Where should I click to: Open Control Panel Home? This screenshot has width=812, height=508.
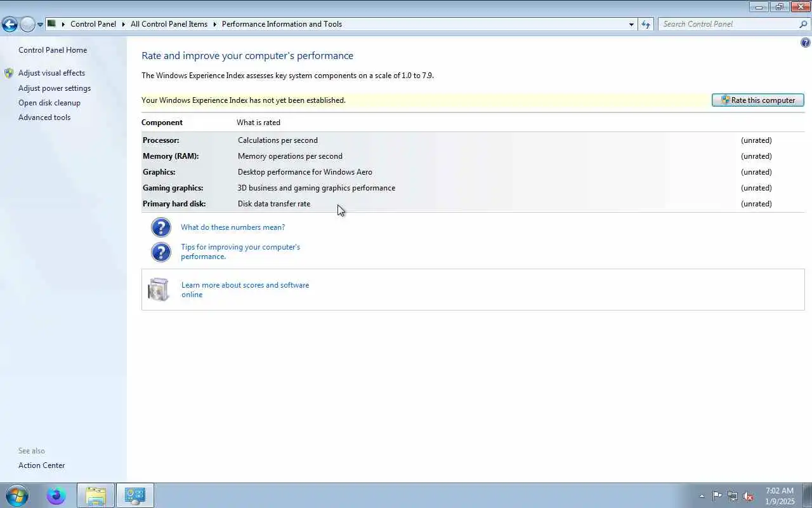coord(53,50)
